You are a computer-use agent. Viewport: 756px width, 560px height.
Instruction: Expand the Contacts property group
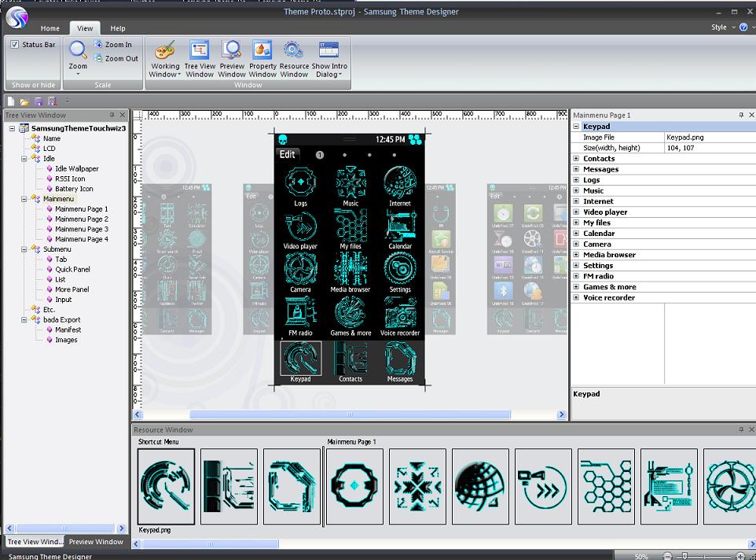pos(576,158)
